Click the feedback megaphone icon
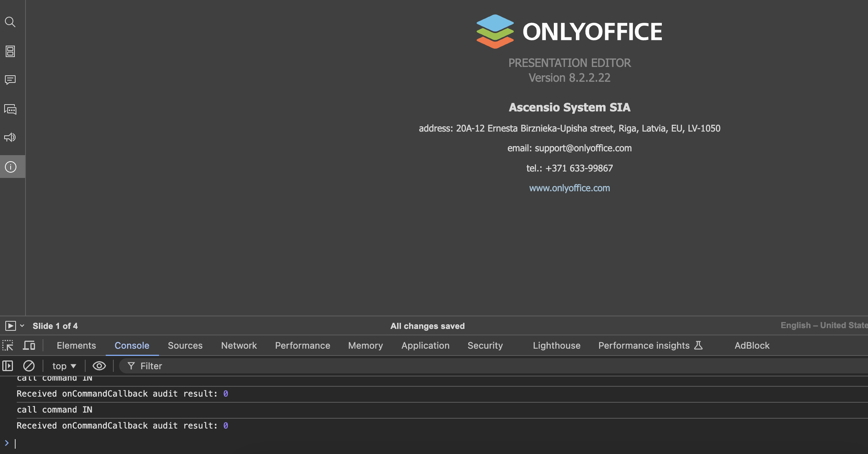The width and height of the screenshot is (868, 454). point(10,137)
